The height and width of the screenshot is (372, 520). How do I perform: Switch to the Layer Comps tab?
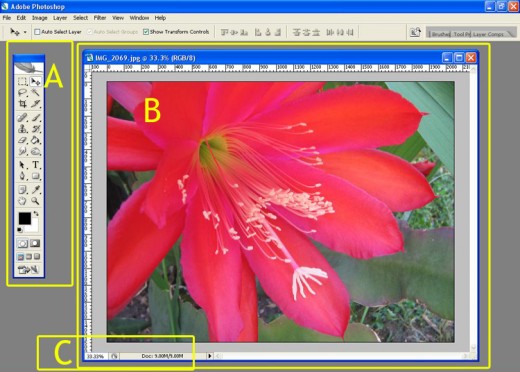pos(489,34)
